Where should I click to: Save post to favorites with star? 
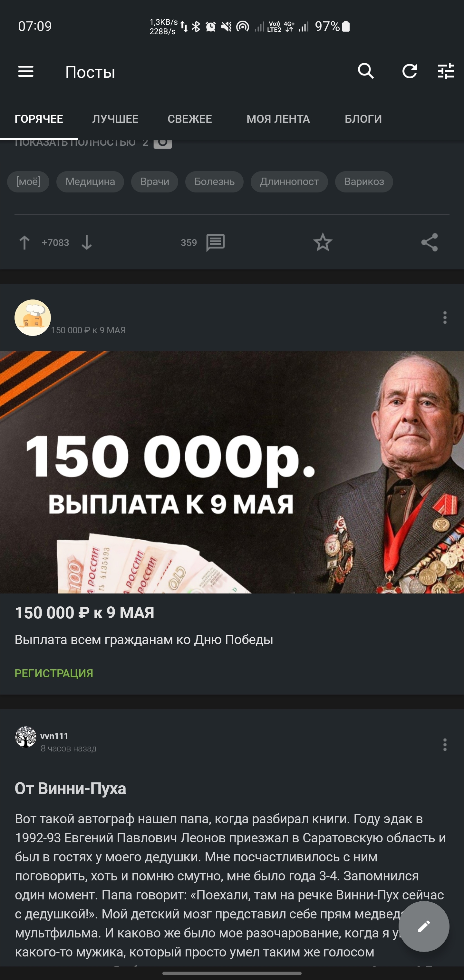(x=323, y=242)
